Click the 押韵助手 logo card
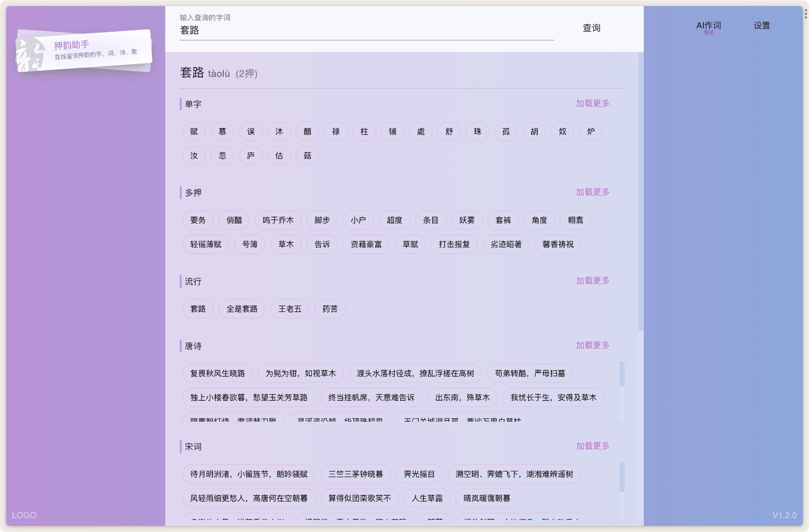 (x=84, y=51)
